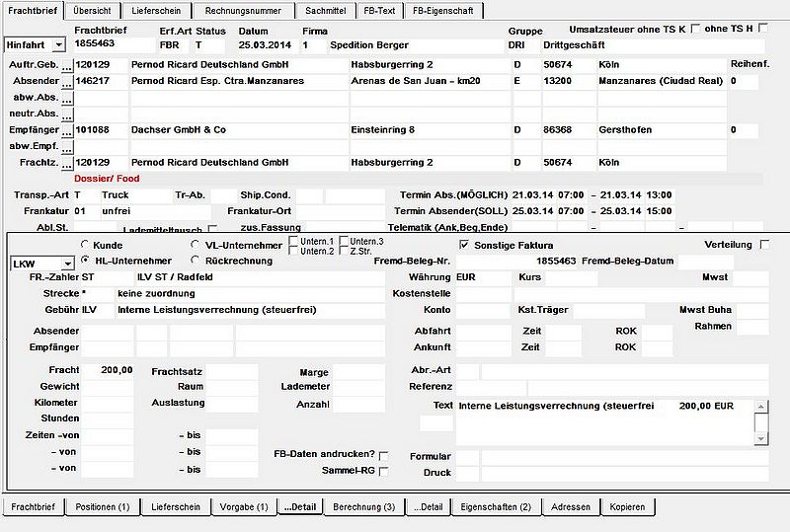Viewport: 790px width, 532px height.
Task: Open lookup button next to abw.Abs.
Action: point(67,98)
